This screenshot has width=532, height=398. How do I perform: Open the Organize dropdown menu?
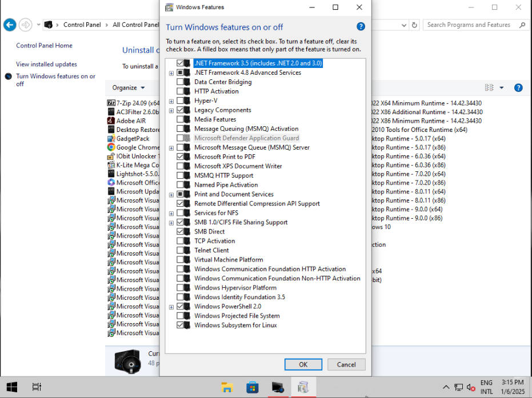129,87
